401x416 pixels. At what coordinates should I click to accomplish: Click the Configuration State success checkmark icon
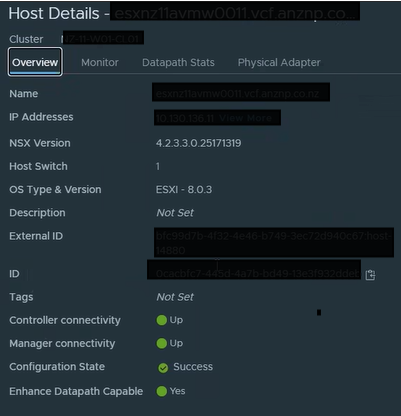pyautogui.click(x=163, y=368)
